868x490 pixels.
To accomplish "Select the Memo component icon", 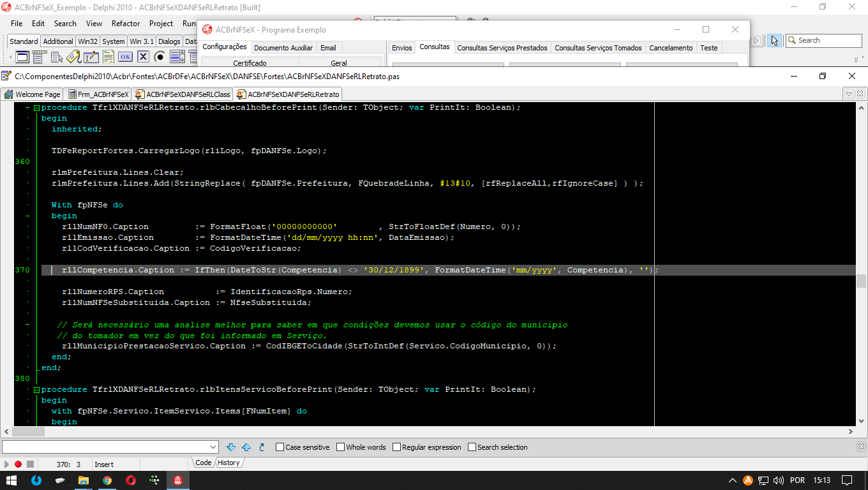I will [x=108, y=57].
